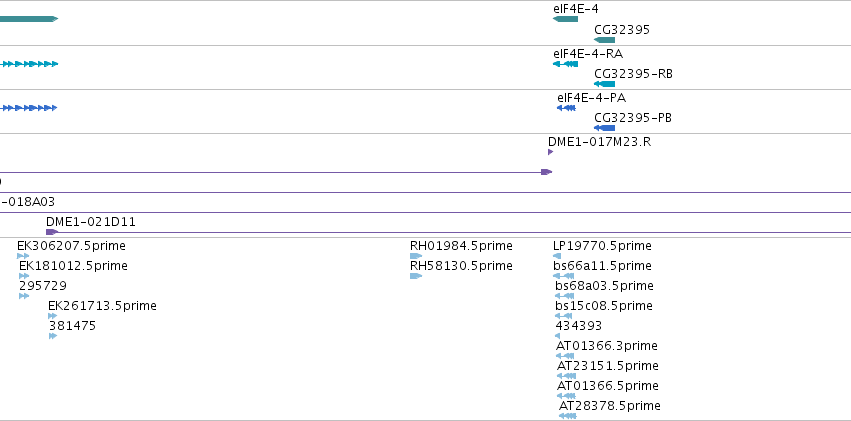Image resolution: width=851 pixels, height=421 pixels.
Task: Select the EK261713.5prime EST arrows
Action: click(53, 316)
